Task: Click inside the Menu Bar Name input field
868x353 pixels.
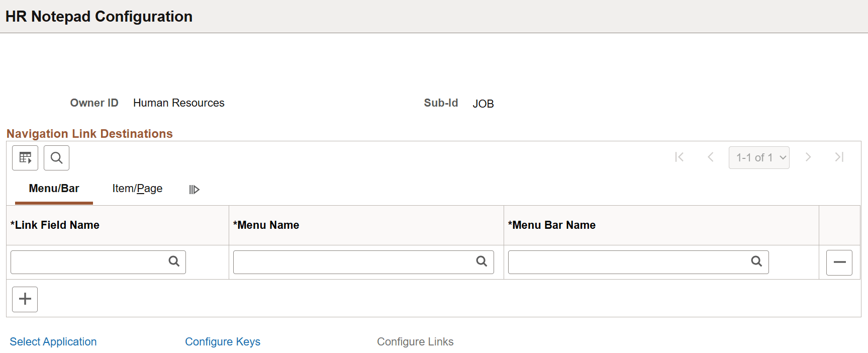Action: [628, 261]
